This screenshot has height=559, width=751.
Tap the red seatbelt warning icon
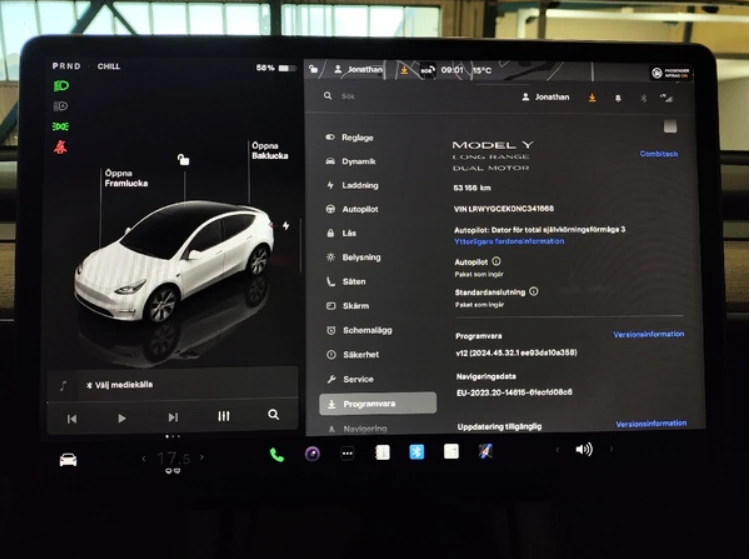click(60, 147)
